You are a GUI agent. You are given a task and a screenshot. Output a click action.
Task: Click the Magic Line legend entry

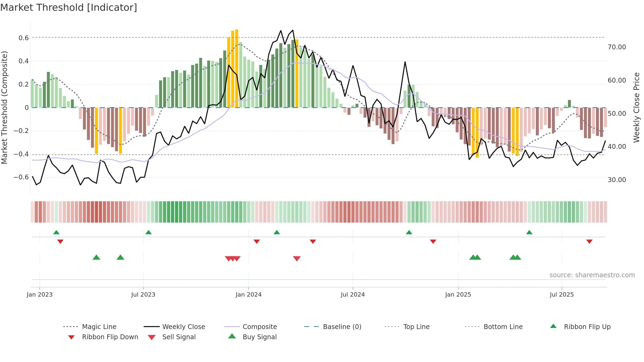tap(90, 327)
